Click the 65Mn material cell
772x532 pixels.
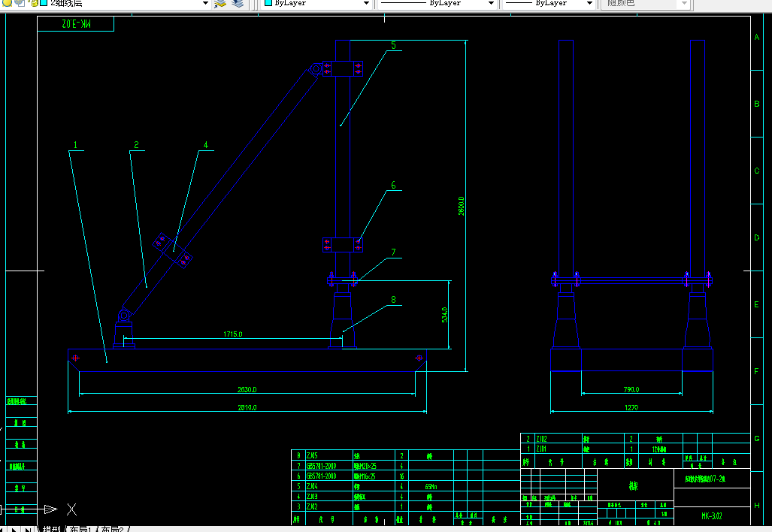pyautogui.click(x=431, y=486)
